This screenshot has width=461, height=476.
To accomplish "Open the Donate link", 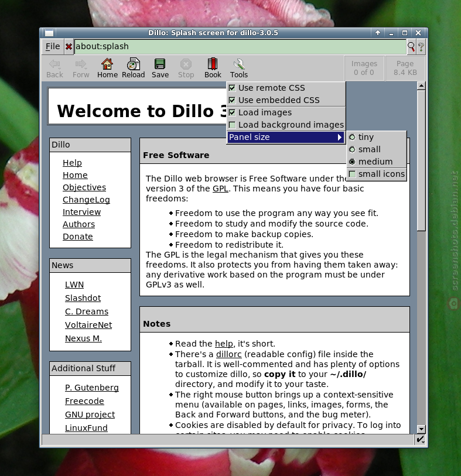I will point(78,237).
